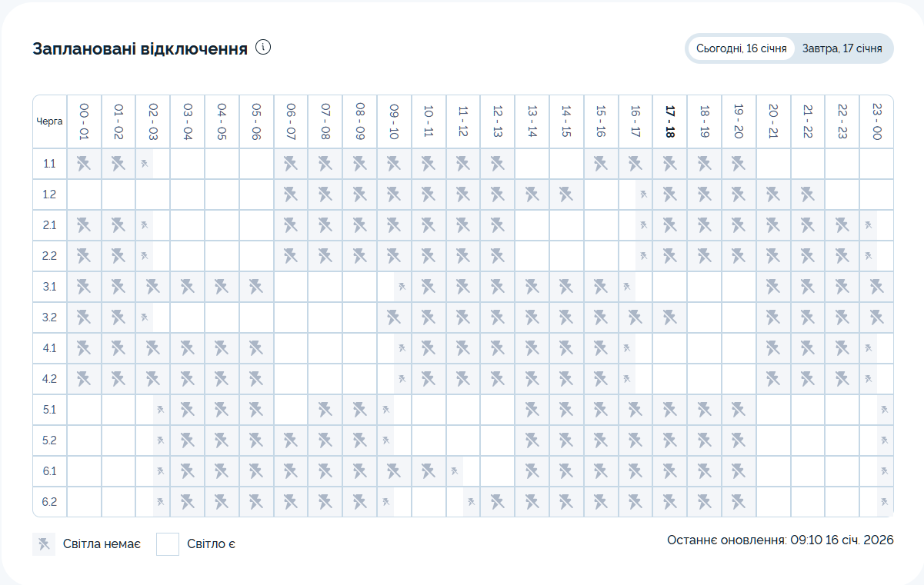Click the empty Світло є legend box
This screenshot has width=924, height=585.
click(x=168, y=544)
